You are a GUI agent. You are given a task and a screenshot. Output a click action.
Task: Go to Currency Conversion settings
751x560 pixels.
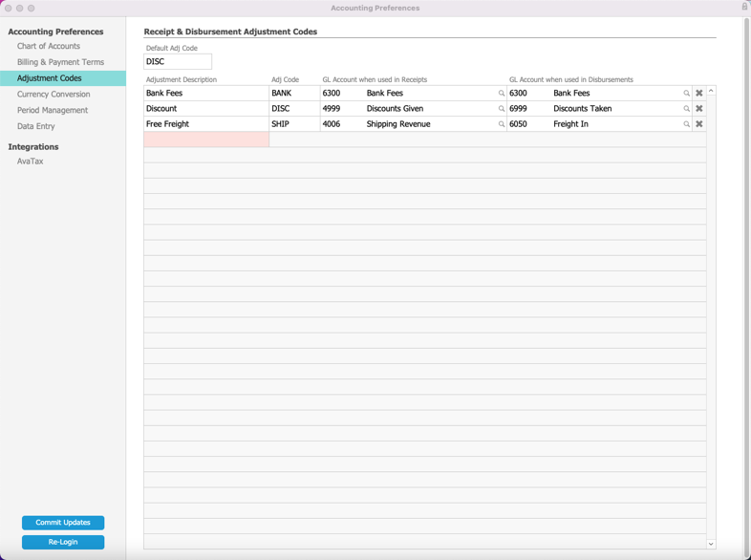pos(54,94)
